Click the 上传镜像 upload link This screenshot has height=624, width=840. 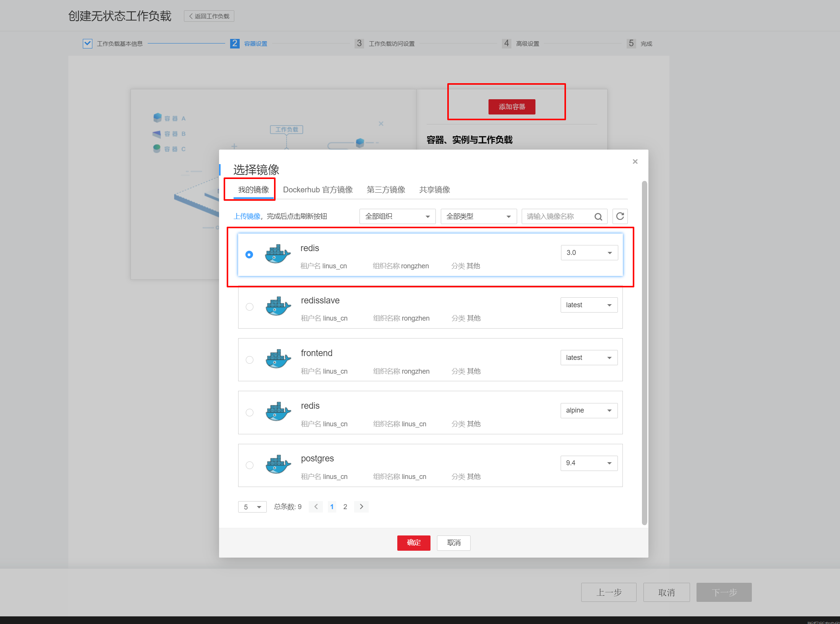coord(247,216)
